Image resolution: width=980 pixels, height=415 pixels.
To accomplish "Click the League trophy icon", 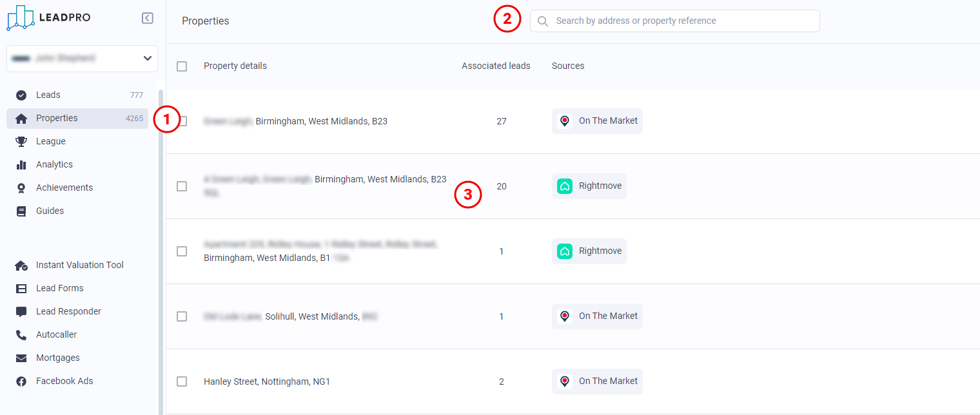I will pyautogui.click(x=21, y=142).
